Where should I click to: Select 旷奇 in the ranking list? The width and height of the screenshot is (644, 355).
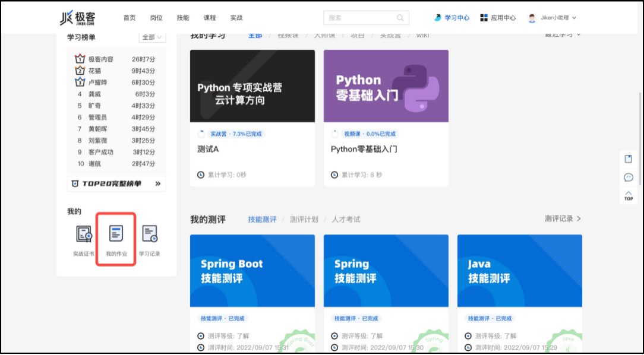click(x=94, y=106)
